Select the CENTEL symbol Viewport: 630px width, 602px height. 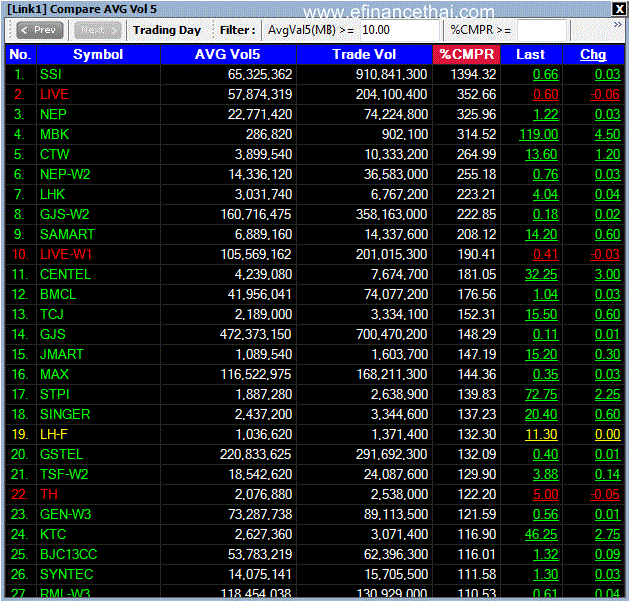click(65, 274)
